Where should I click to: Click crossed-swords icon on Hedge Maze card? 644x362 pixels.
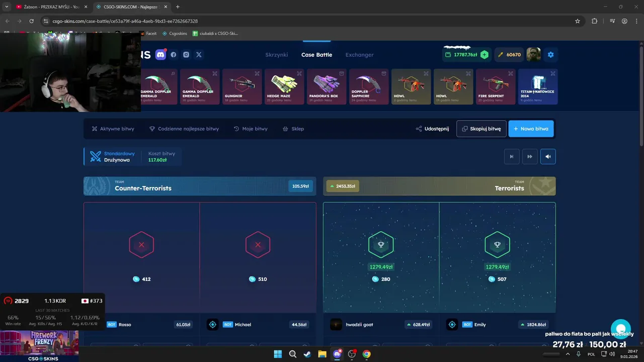coord(299,73)
